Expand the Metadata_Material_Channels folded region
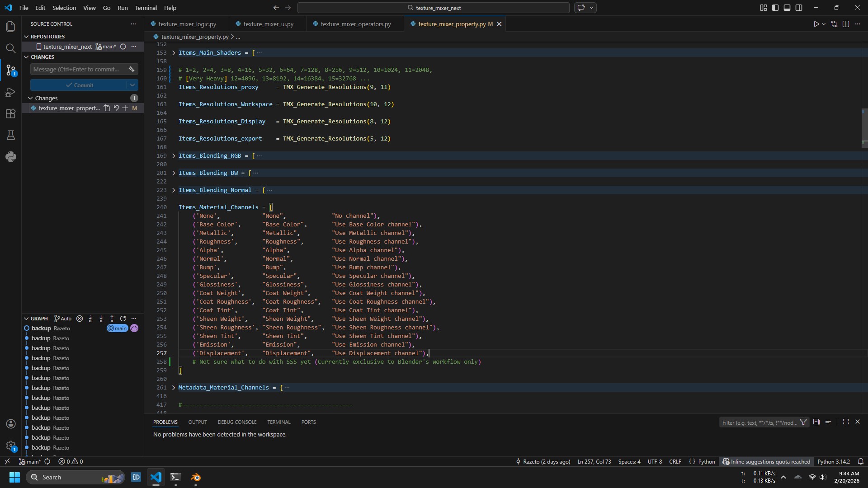 pos(174,388)
